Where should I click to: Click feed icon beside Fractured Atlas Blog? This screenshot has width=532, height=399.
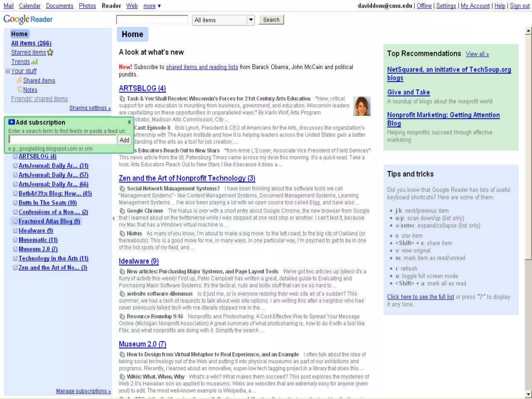click(15, 221)
